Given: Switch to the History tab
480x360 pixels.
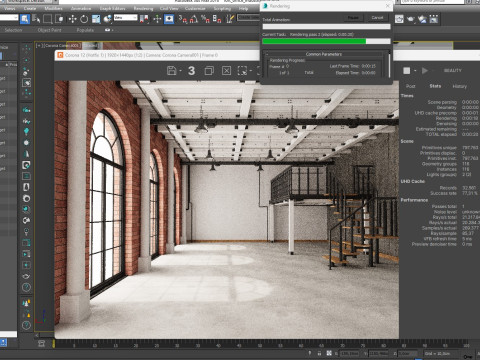Looking at the screenshot, I should [x=459, y=86].
